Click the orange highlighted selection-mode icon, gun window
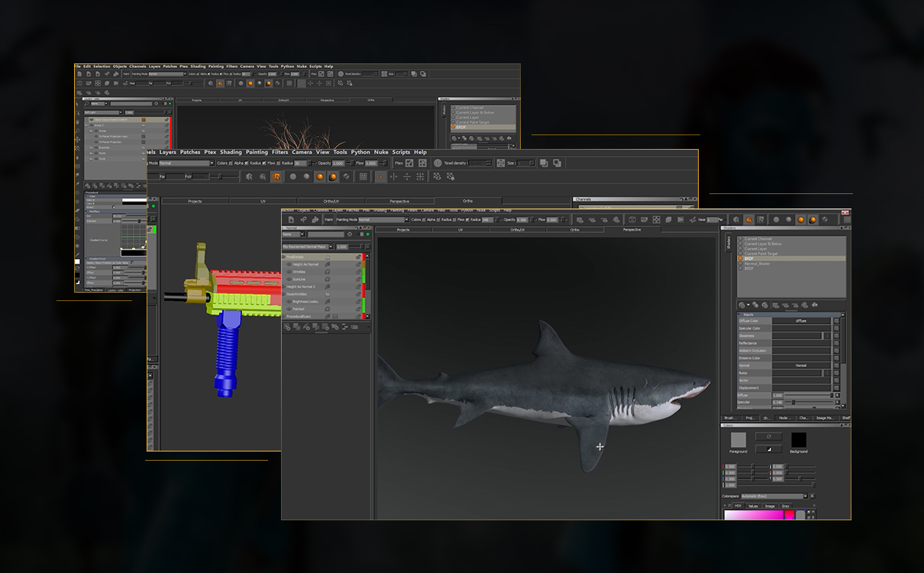This screenshot has height=573, width=924. point(276,176)
